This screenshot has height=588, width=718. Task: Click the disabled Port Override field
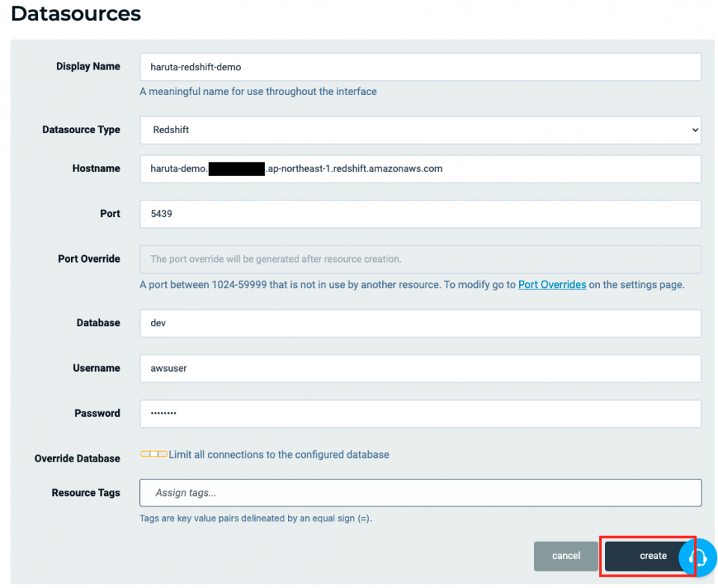(x=420, y=259)
